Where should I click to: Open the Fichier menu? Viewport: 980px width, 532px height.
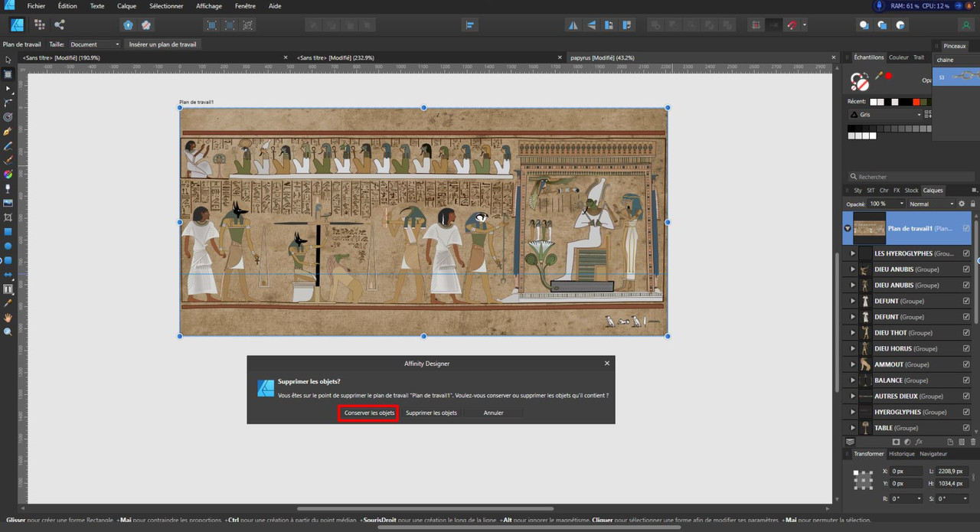(36, 5)
